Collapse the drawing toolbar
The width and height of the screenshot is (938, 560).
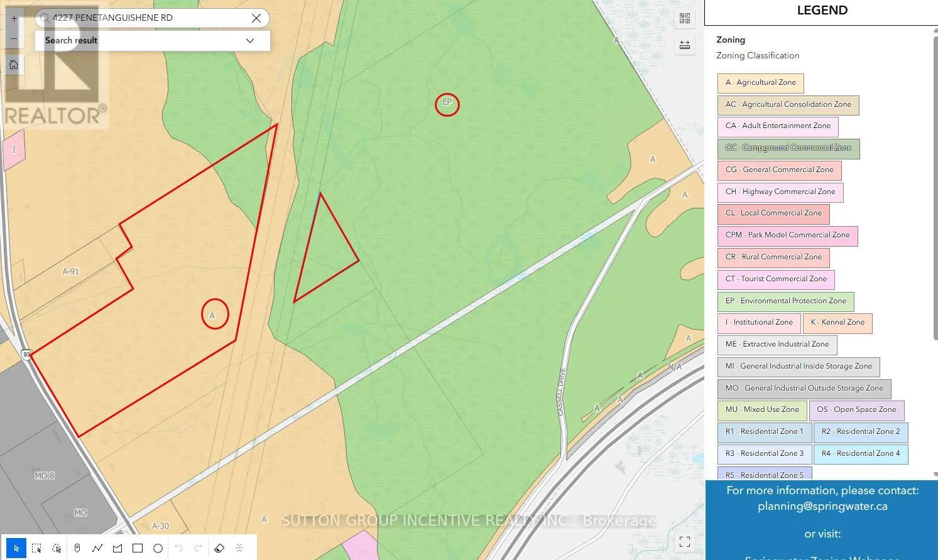pyautogui.click(x=239, y=548)
